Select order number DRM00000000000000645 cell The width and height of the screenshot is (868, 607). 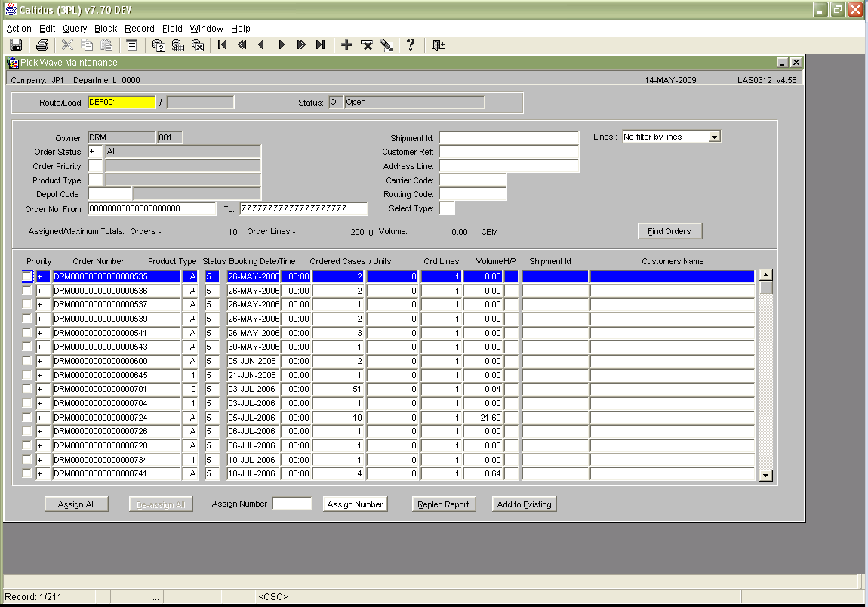[x=117, y=375]
